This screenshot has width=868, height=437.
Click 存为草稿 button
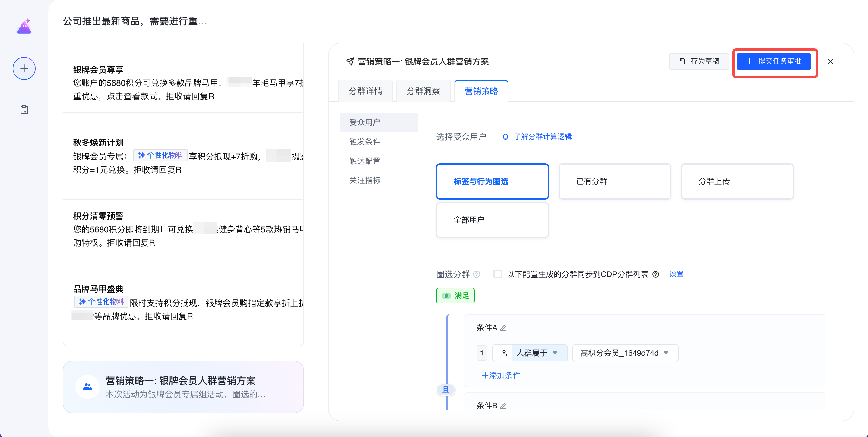[x=699, y=61]
